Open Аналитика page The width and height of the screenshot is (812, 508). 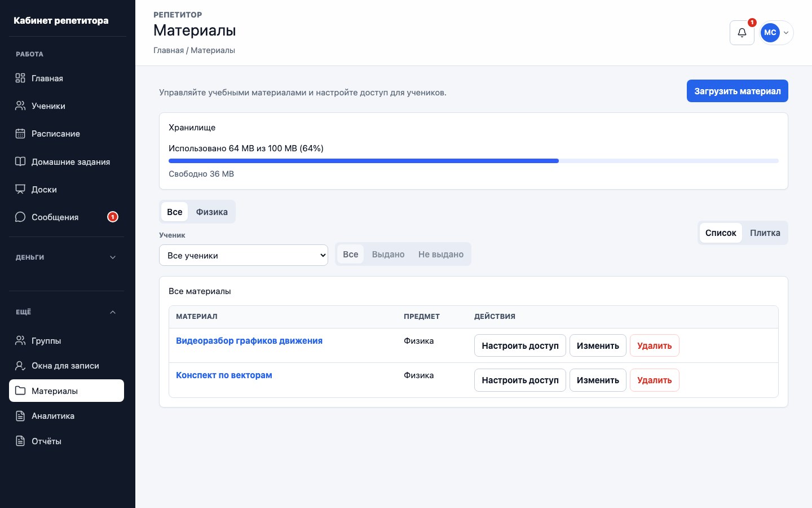67,415
